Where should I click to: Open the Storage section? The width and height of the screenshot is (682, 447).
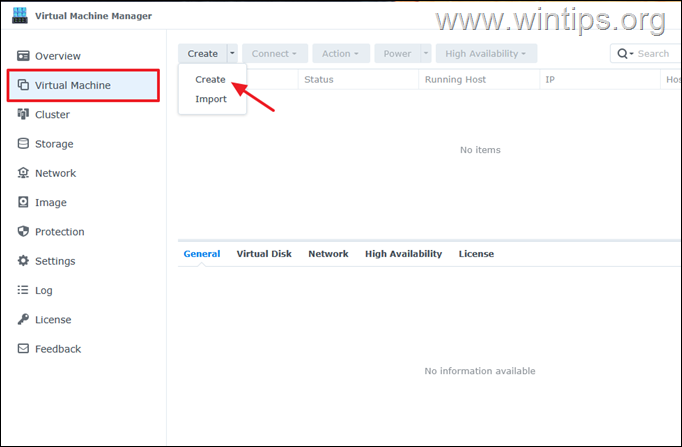54,144
